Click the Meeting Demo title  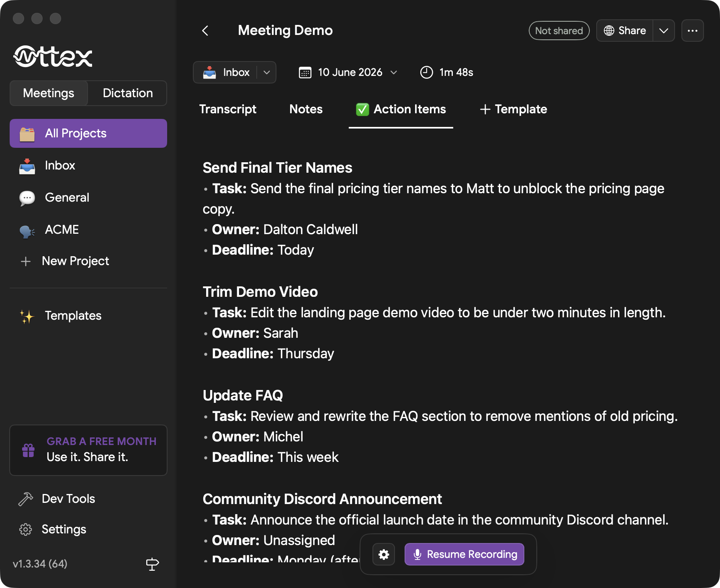tap(285, 31)
